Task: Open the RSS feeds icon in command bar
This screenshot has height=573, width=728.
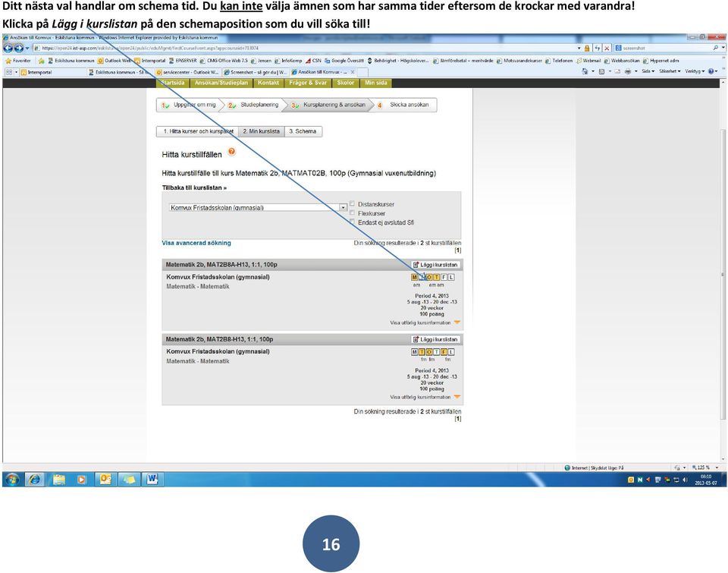Action: coord(601,71)
